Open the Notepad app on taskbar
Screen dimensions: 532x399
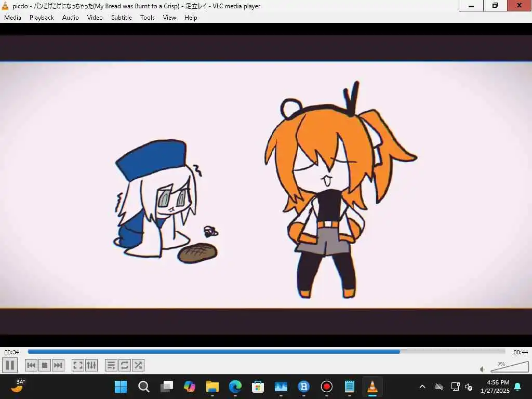(350, 387)
